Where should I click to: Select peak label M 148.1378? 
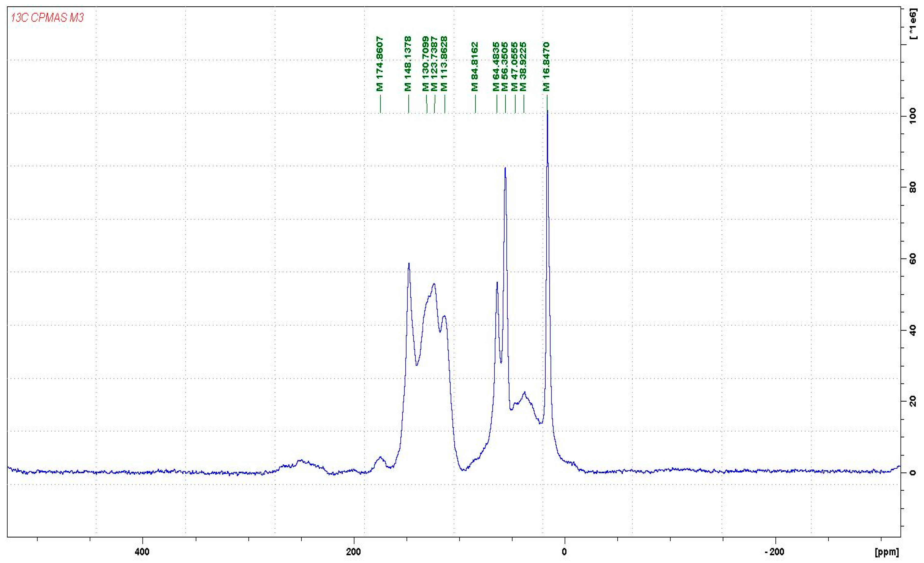(408, 64)
